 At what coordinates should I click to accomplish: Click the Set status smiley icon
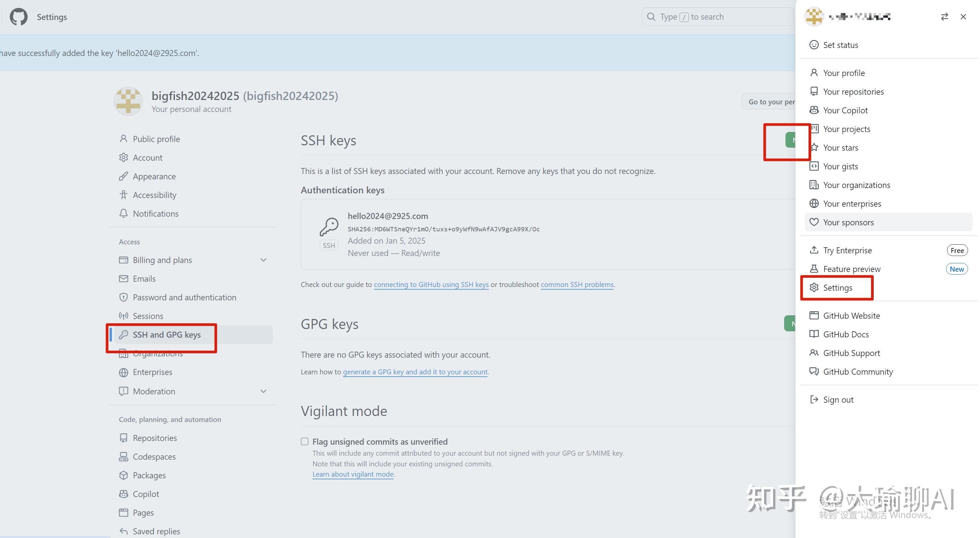(x=814, y=45)
